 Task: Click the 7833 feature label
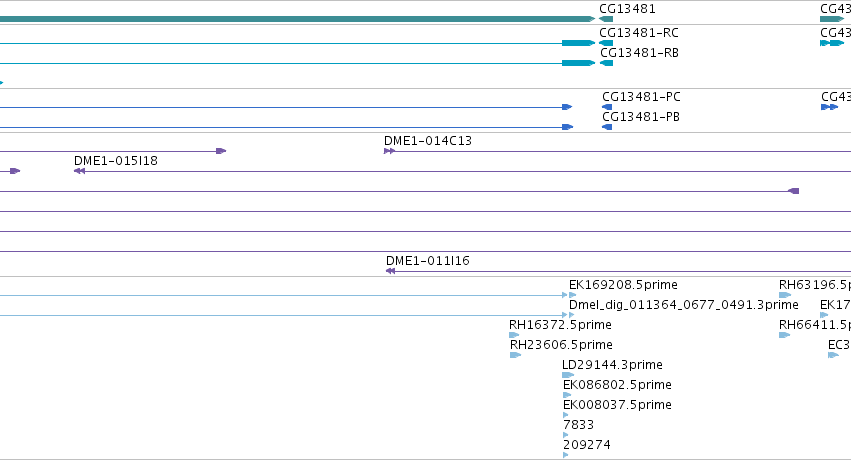[x=579, y=425]
